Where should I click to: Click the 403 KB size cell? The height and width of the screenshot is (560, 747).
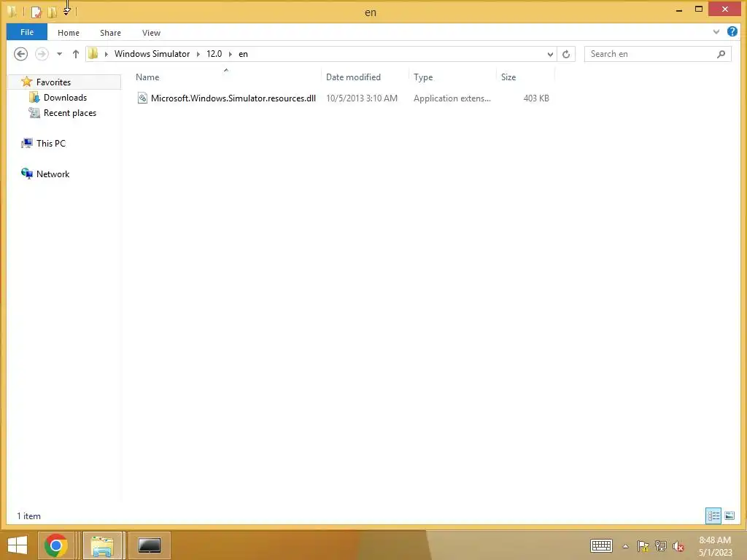coord(536,98)
